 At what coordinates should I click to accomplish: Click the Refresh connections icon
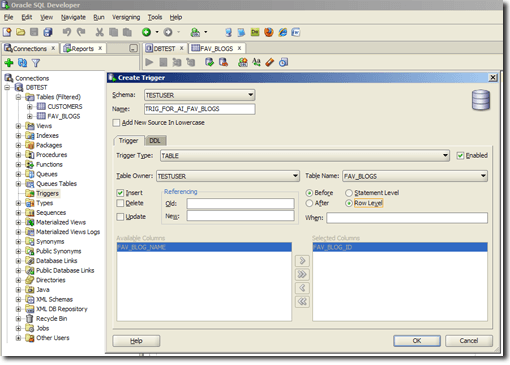click(22, 63)
